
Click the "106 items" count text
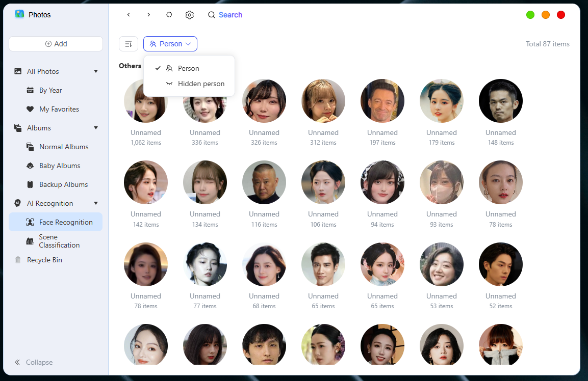(x=323, y=225)
